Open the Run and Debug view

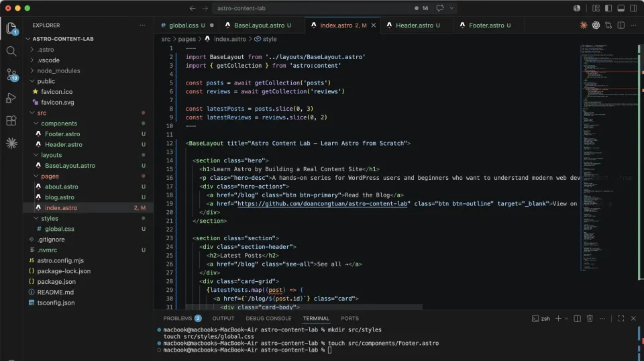(x=11, y=98)
